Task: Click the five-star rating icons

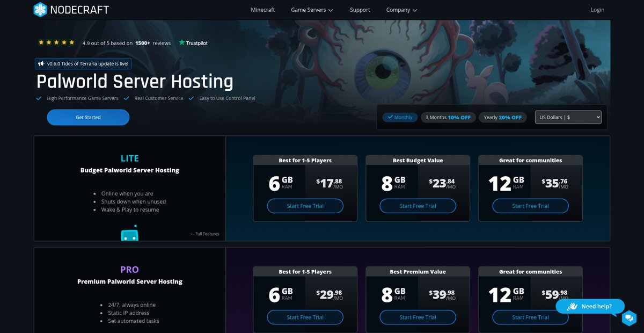Action: coord(56,42)
